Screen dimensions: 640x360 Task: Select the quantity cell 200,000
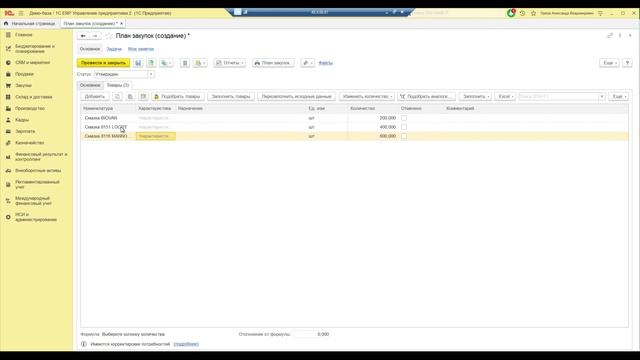[372, 118]
